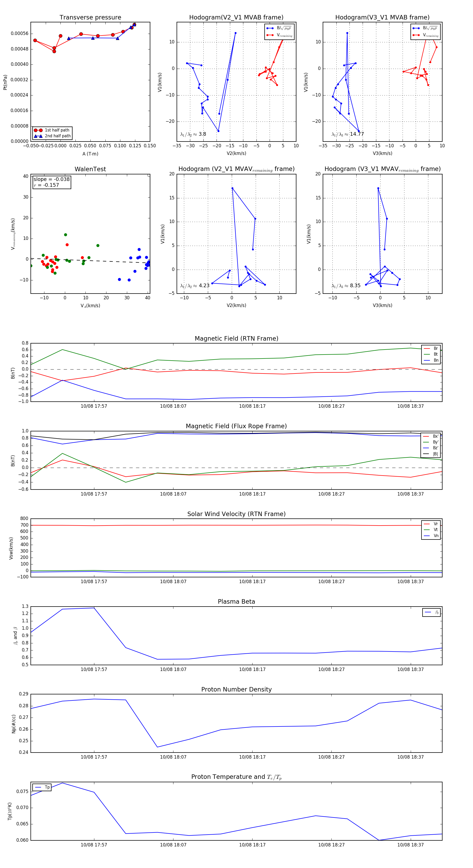Click the green WalenTest point near 12 km/s

(x=66, y=235)
